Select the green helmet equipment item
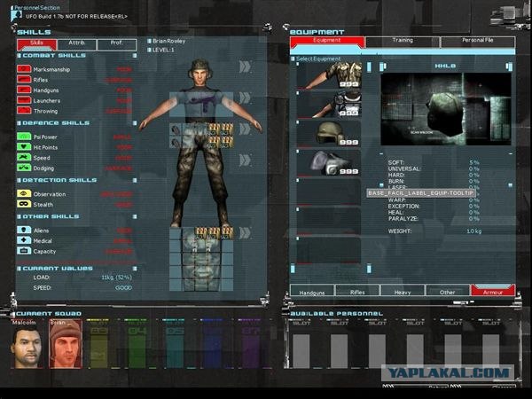Image resolution: width=532 pixels, height=399 pixels. tap(329, 134)
